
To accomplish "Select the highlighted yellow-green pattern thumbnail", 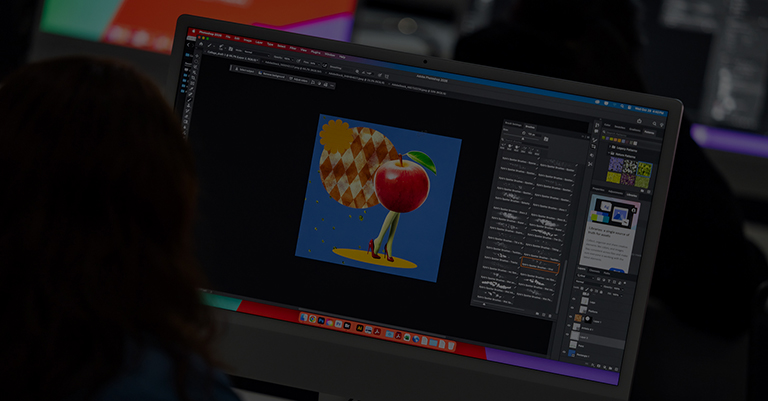I will click(645, 169).
